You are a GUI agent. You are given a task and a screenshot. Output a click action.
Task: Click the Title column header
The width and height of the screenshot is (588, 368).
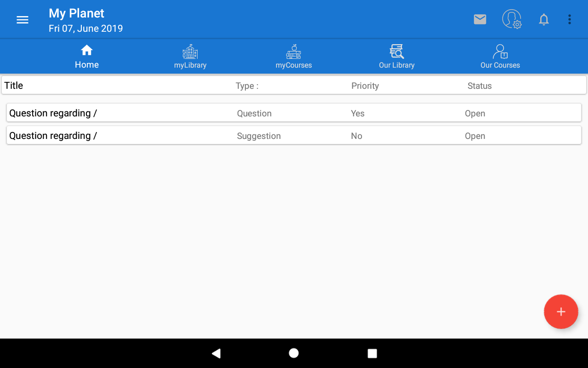coord(13,85)
